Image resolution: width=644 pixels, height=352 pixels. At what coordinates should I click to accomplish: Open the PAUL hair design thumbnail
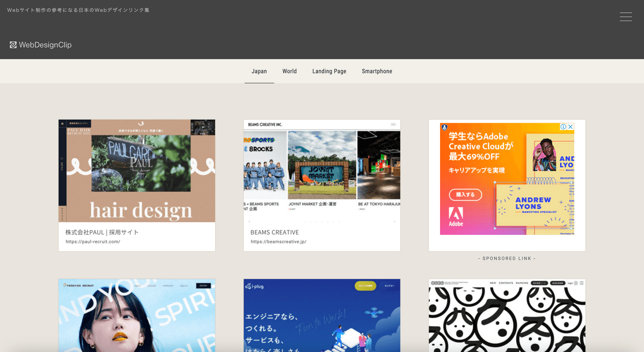[x=137, y=171]
